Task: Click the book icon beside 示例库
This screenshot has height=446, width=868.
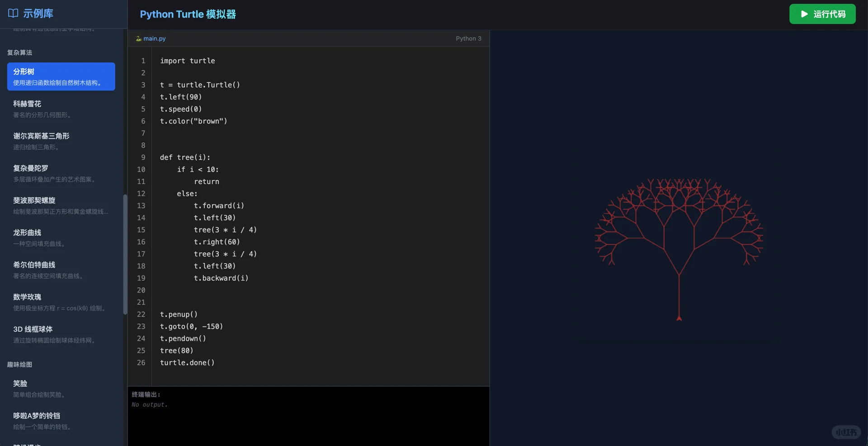Action: tap(13, 13)
